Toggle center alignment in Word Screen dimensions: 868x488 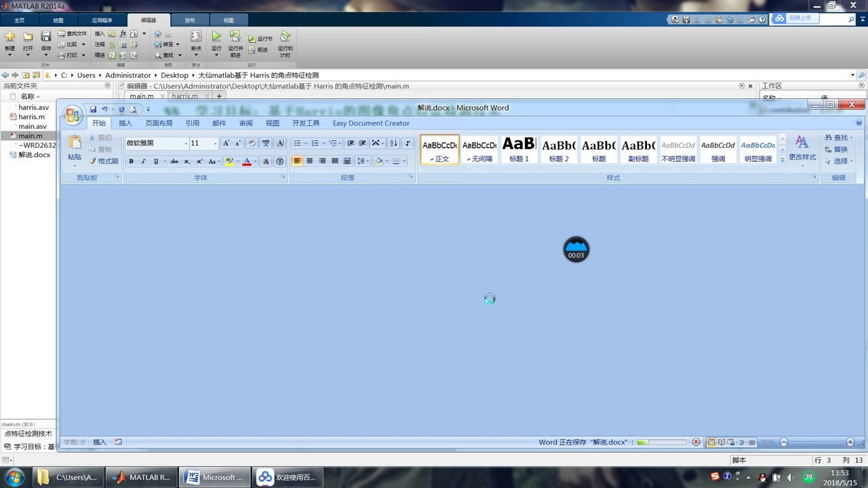[309, 161]
